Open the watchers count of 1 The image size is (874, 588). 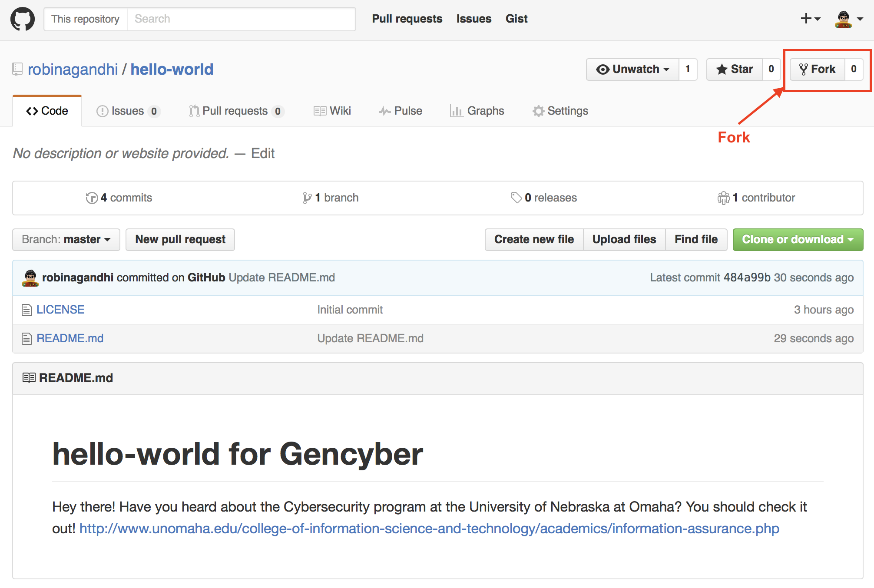tap(688, 69)
